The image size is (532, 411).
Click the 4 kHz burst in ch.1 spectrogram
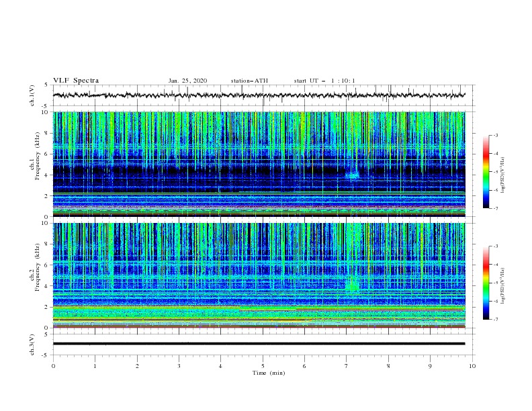352,175
